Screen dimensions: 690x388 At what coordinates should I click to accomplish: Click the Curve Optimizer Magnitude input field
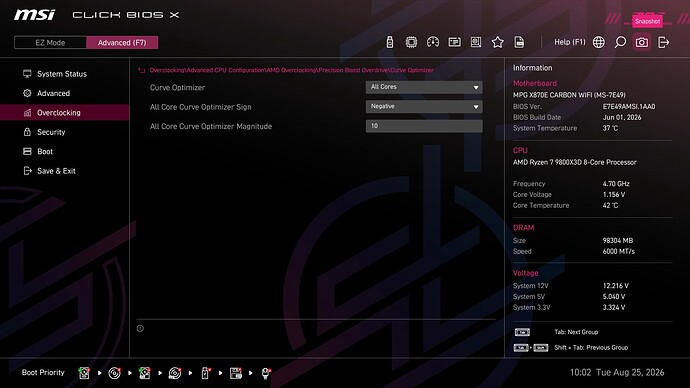pyautogui.click(x=424, y=126)
